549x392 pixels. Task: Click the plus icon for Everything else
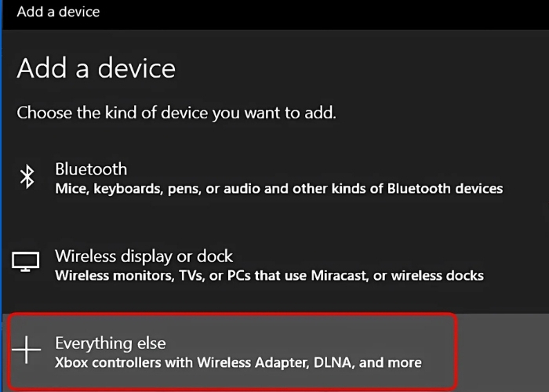[27, 351]
